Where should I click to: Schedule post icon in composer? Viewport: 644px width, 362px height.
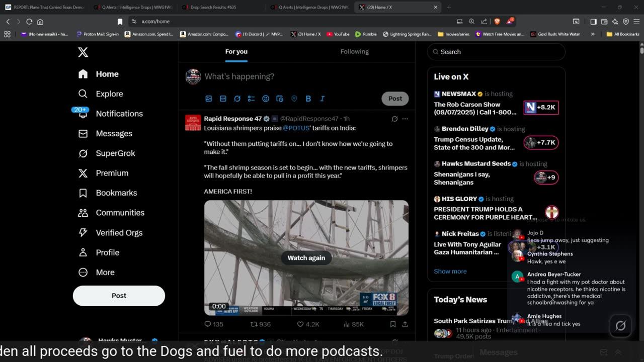coord(280,99)
